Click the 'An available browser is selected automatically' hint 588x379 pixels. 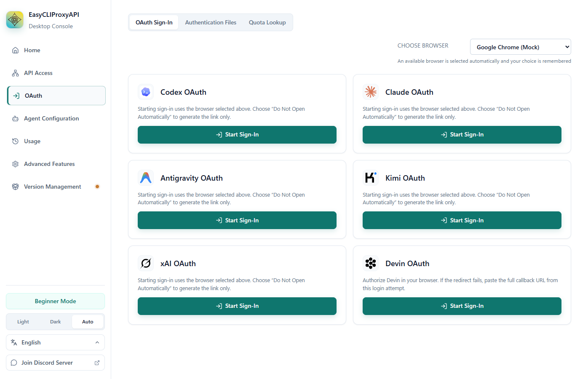[484, 61]
